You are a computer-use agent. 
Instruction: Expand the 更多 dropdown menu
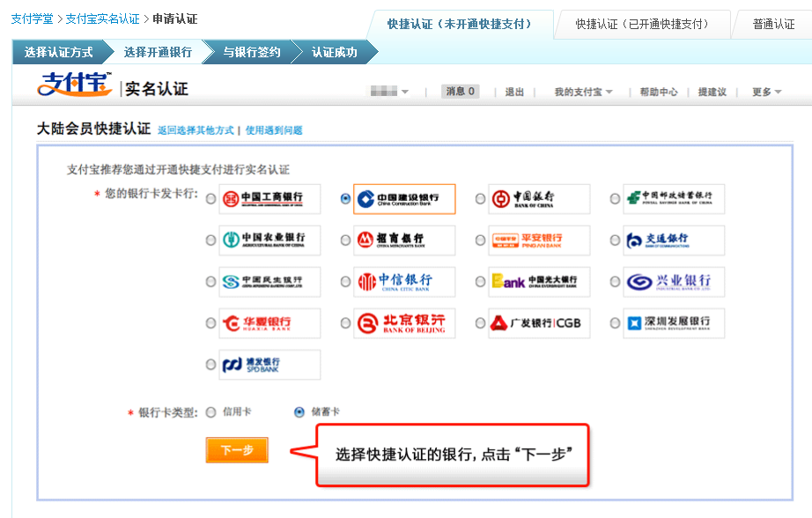(x=767, y=92)
